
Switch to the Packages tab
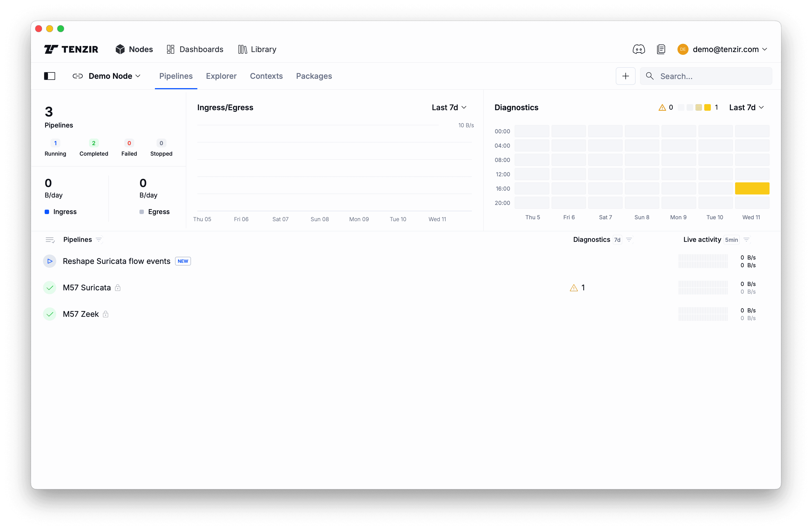tap(314, 76)
